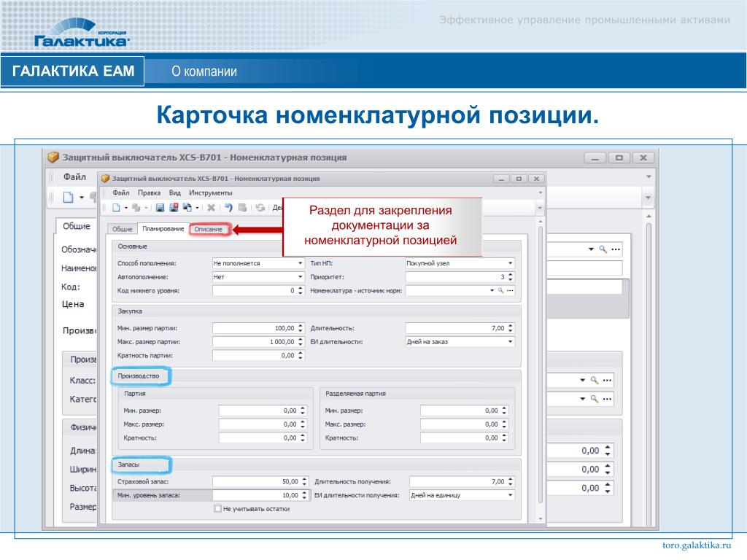Click the greyed copy icon in the front toolbar

tap(136, 208)
